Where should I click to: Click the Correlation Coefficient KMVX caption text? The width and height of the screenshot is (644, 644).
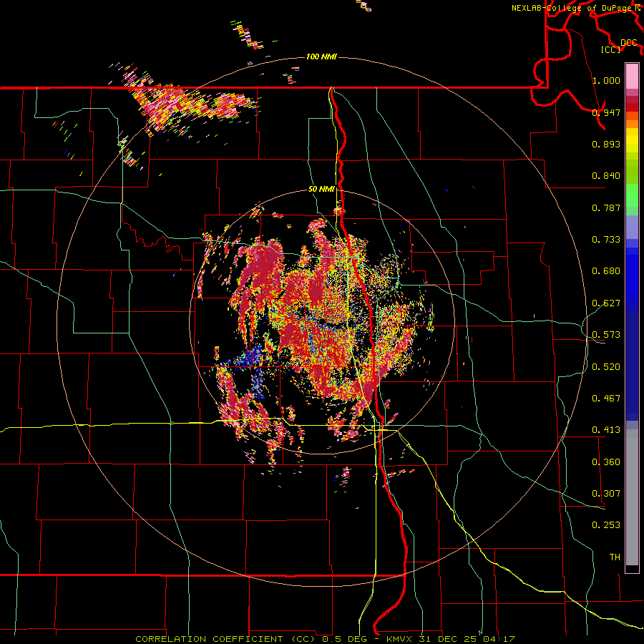pyautogui.click(x=325, y=639)
